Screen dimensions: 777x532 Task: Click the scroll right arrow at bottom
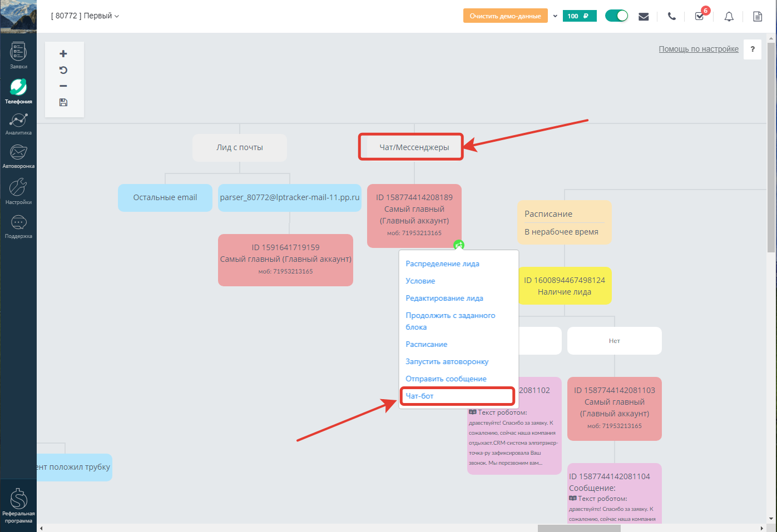(762, 528)
